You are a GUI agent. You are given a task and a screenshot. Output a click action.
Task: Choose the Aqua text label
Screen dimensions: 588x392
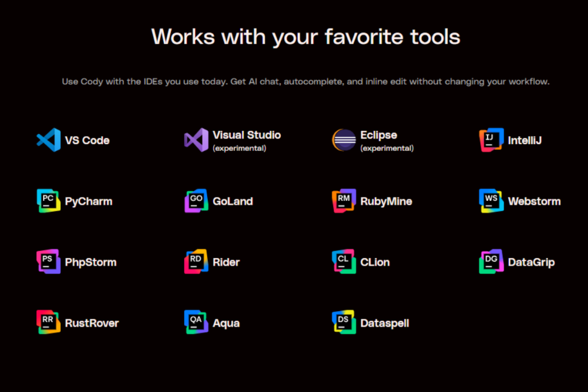226,323
